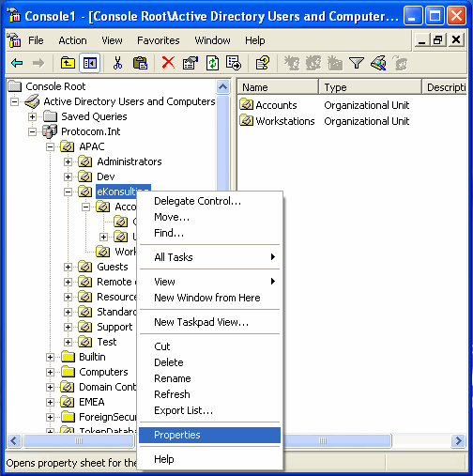The width and height of the screenshot is (473, 476).
Task: Open the File menu
Action: [36, 40]
